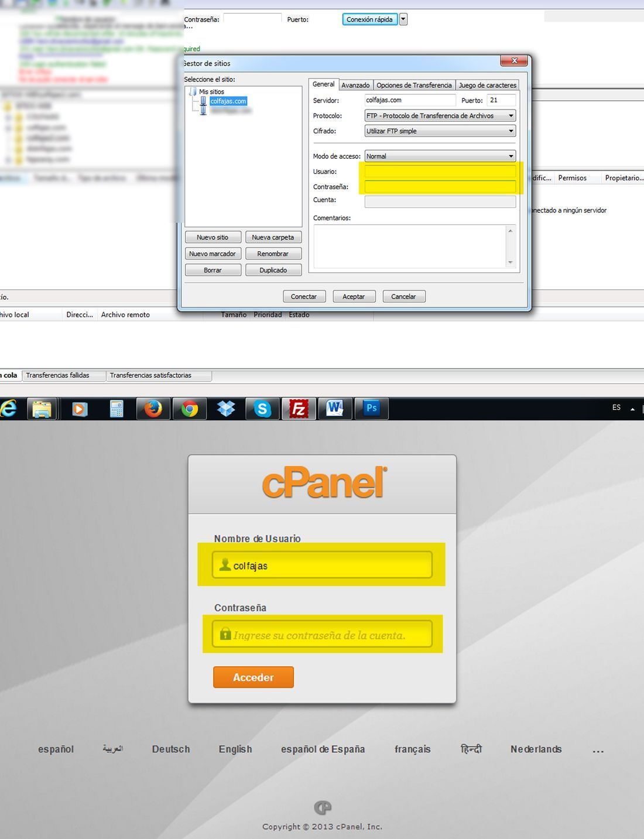Open Dropbox from the taskbar
This screenshot has width=644, height=839.
tap(226, 408)
